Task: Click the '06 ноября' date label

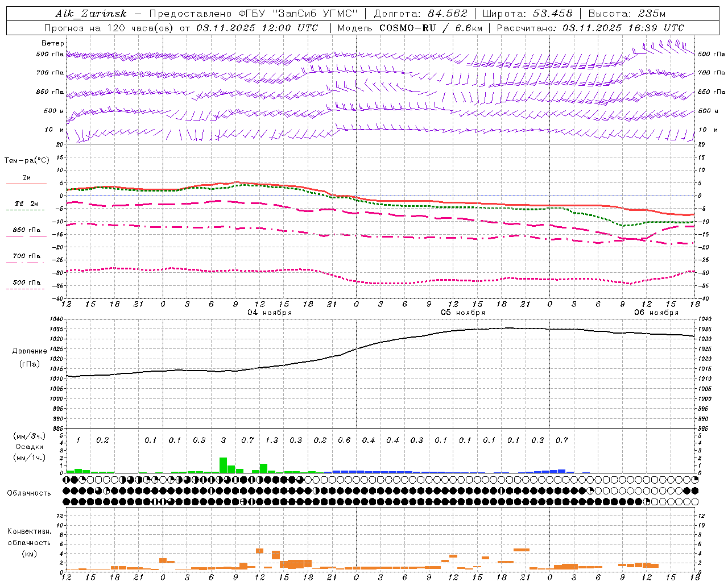Action: (656, 313)
